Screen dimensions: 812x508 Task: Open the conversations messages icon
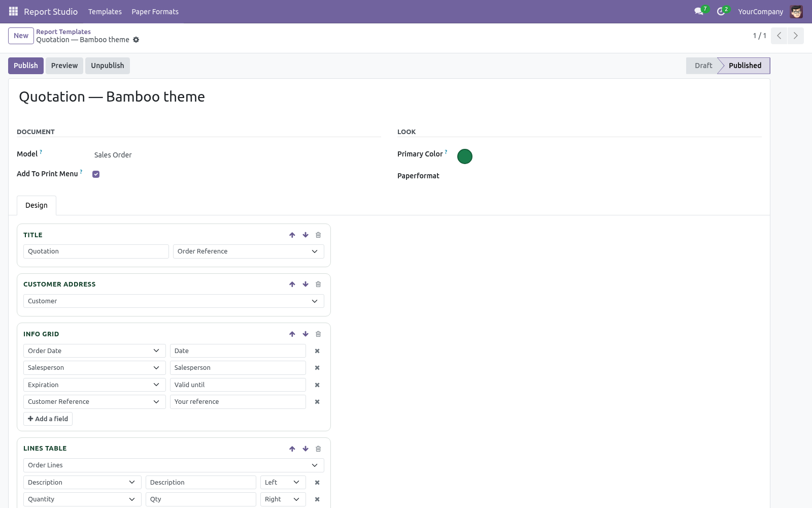tap(699, 11)
